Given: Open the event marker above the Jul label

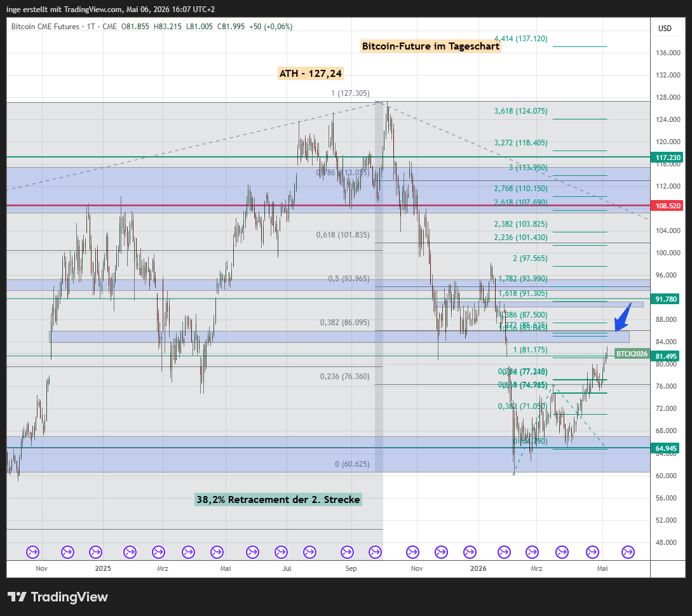Looking at the screenshot, I should [x=281, y=552].
